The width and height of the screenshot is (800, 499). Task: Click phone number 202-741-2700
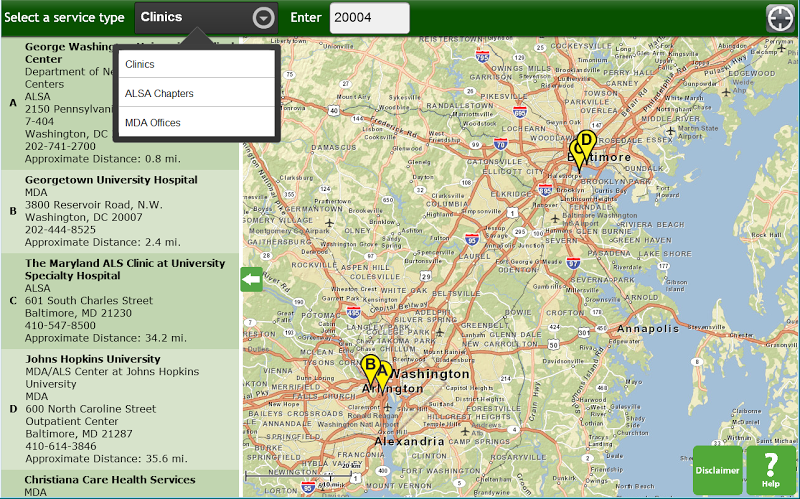60,146
